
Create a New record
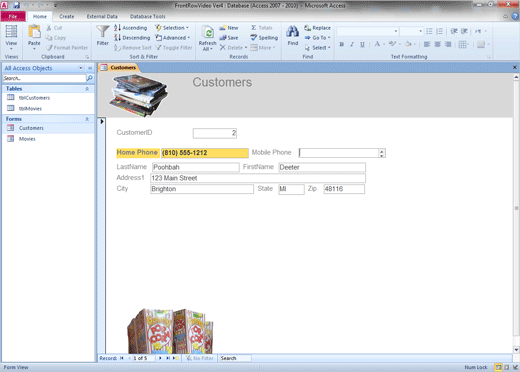click(x=229, y=28)
